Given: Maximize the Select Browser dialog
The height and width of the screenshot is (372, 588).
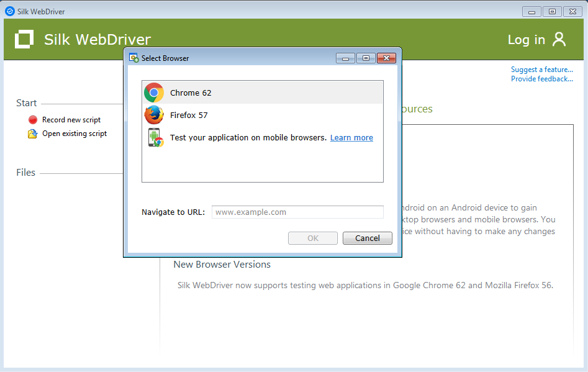Looking at the screenshot, I should click(366, 58).
